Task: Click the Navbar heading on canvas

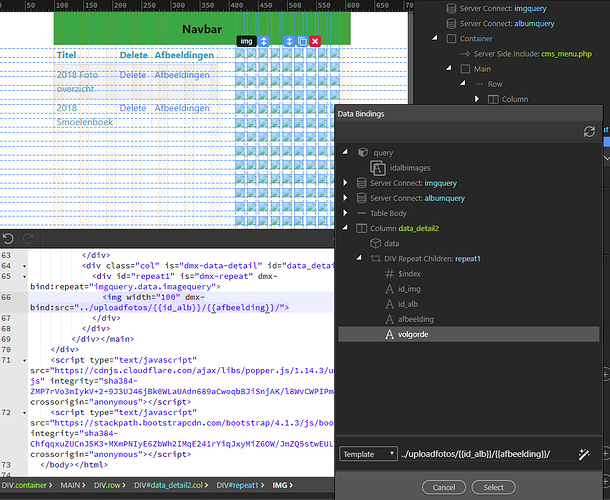Action: pos(202,29)
